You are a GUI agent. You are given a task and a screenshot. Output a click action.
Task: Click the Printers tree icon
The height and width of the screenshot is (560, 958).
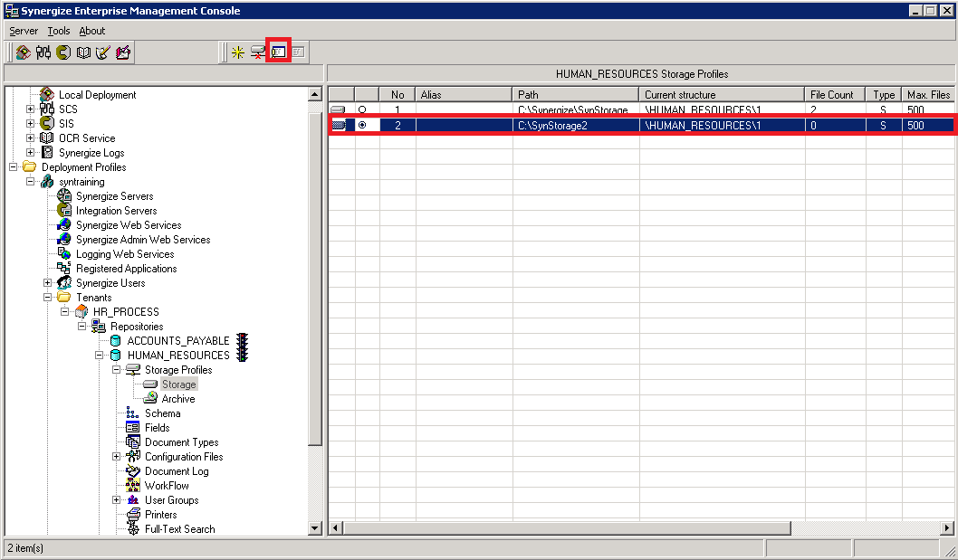pos(132,514)
